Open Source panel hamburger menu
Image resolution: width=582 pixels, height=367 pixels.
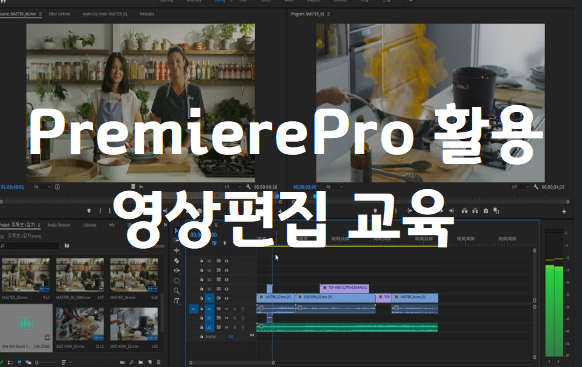pyautogui.click(x=40, y=14)
